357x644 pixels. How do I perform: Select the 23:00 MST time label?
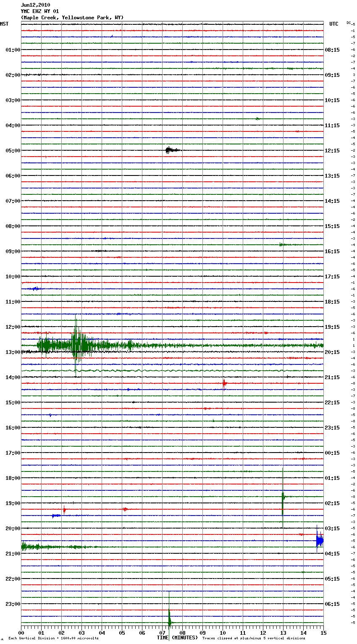point(13,604)
